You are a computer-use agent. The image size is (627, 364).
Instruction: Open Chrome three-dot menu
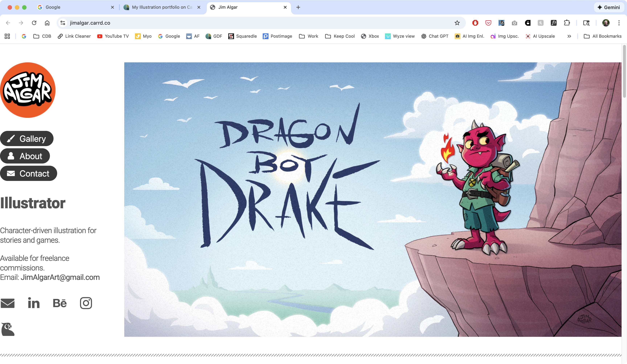click(619, 23)
